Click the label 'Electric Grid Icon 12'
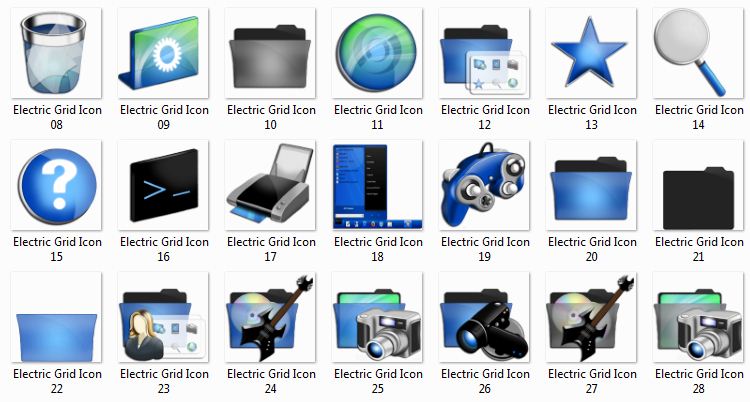 (x=485, y=117)
